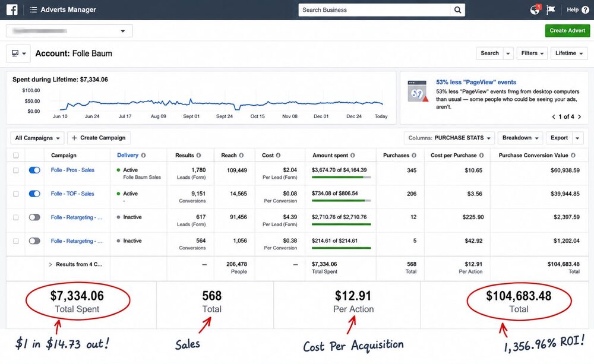The width and height of the screenshot is (594, 364).
Task: Sort by the Campaign column header
Action: coord(64,156)
